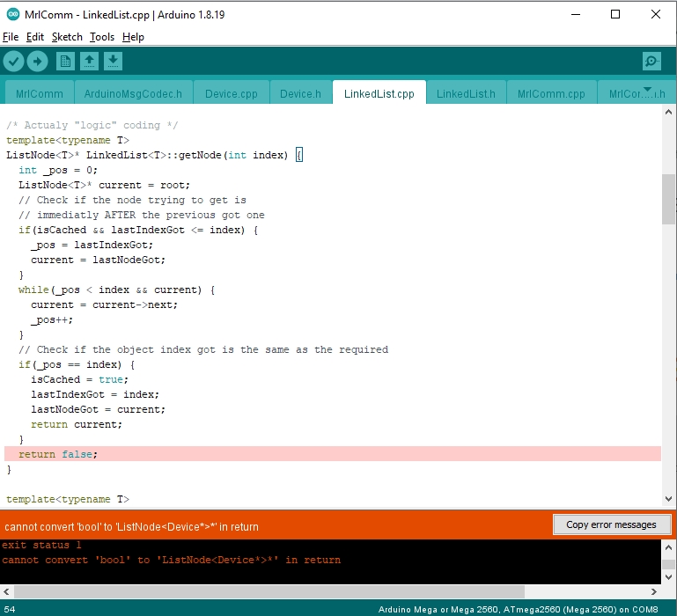The image size is (677, 616).
Task: Click the 'Check if the object index' comment
Action: [x=203, y=349]
